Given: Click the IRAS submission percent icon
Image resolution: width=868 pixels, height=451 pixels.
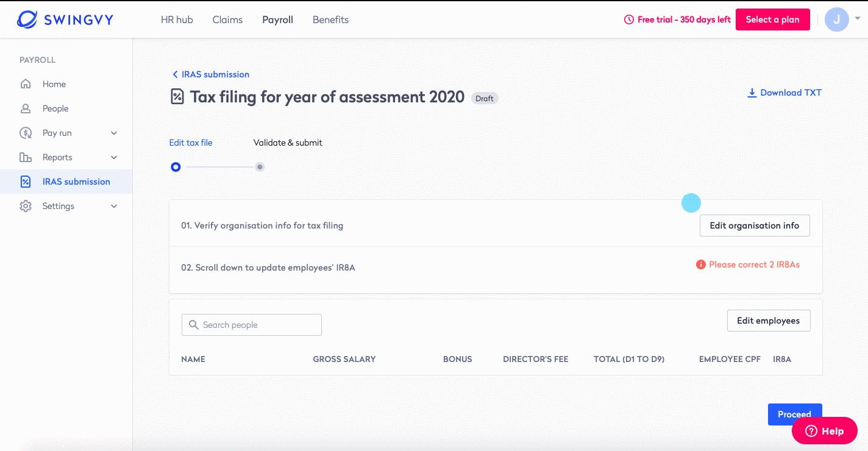Looking at the screenshot, I should 26,182.
